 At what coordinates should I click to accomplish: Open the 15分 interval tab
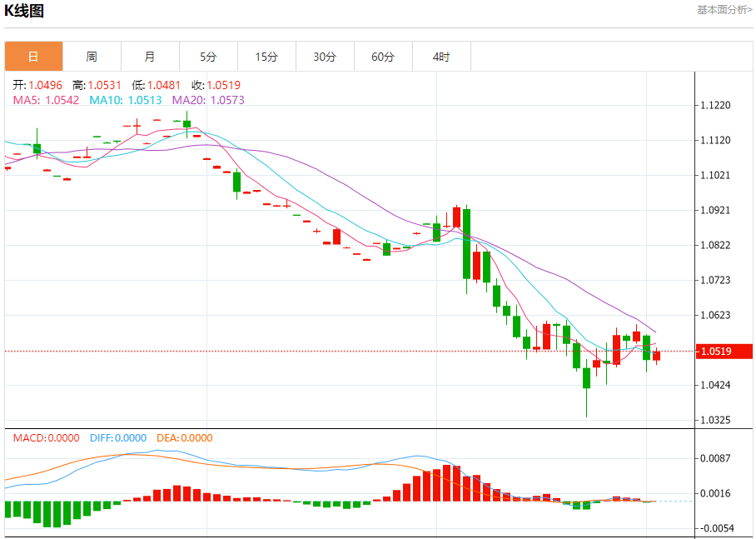tap(266, 57)
